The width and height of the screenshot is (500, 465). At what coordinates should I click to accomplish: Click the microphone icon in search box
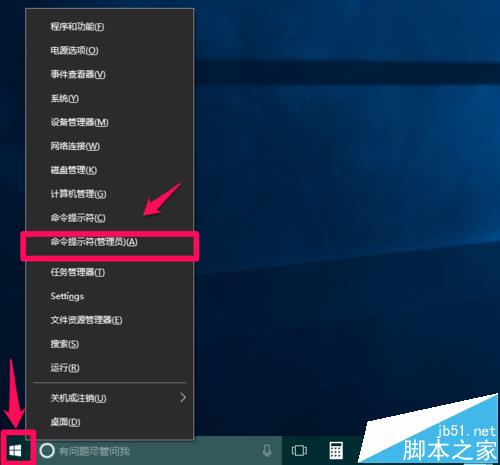[x=267, y=451]
